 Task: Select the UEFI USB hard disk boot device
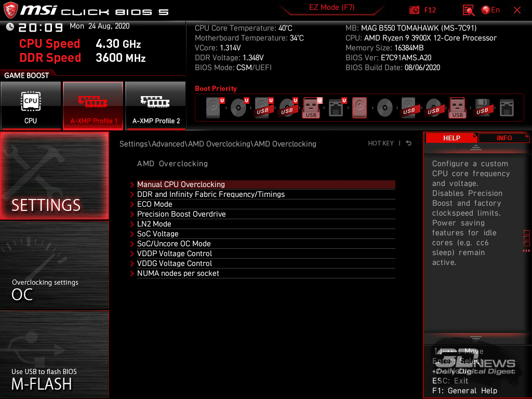pyautogui.click(x=264, y=108)
